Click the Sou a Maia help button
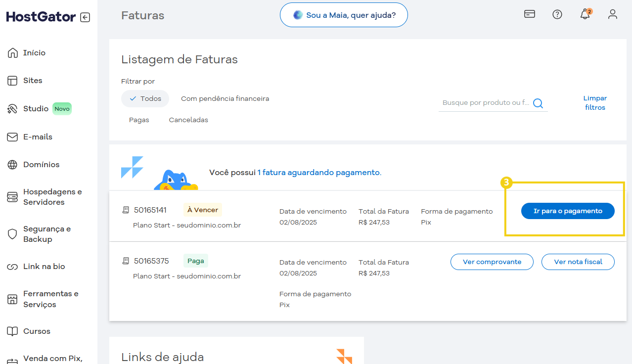The image size is (632, 364). 344,15
